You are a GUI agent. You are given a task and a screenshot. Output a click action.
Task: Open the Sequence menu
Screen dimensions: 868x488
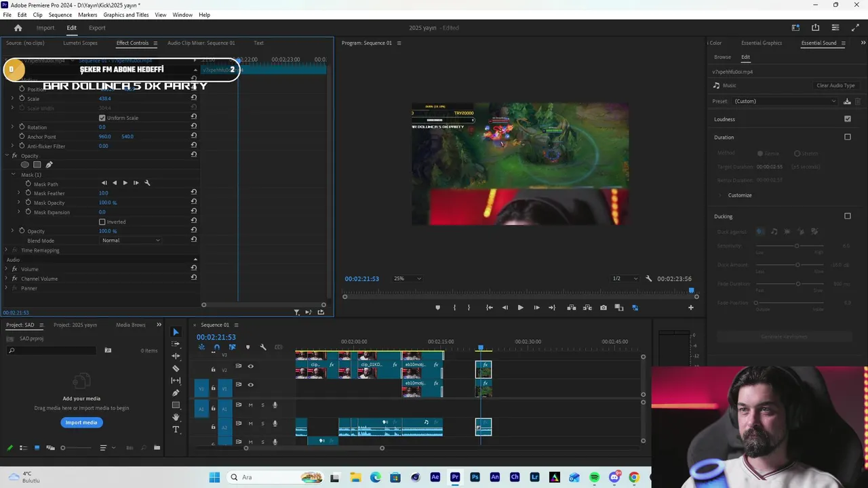(x=60, y=15)
